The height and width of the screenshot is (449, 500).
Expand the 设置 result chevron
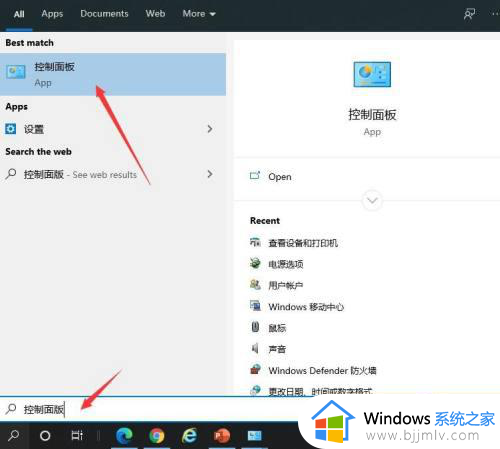tap(210, 129)
